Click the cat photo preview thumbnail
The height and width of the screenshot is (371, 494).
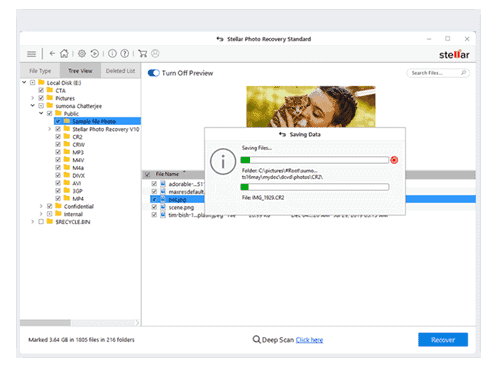click(x=311, y=106)
